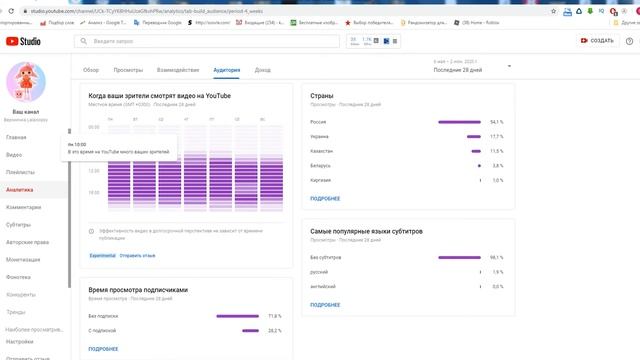Click ПОДРОБНЕЕ under subscriber watch time card

point(103,349)
